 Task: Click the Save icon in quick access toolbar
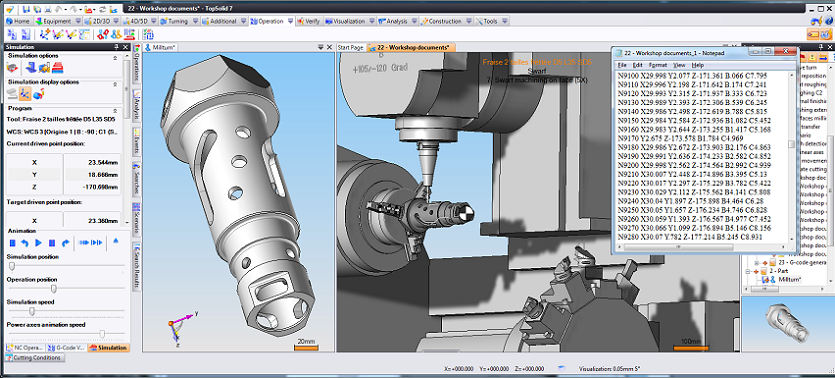pyautogui.click(x=26, y=10)
